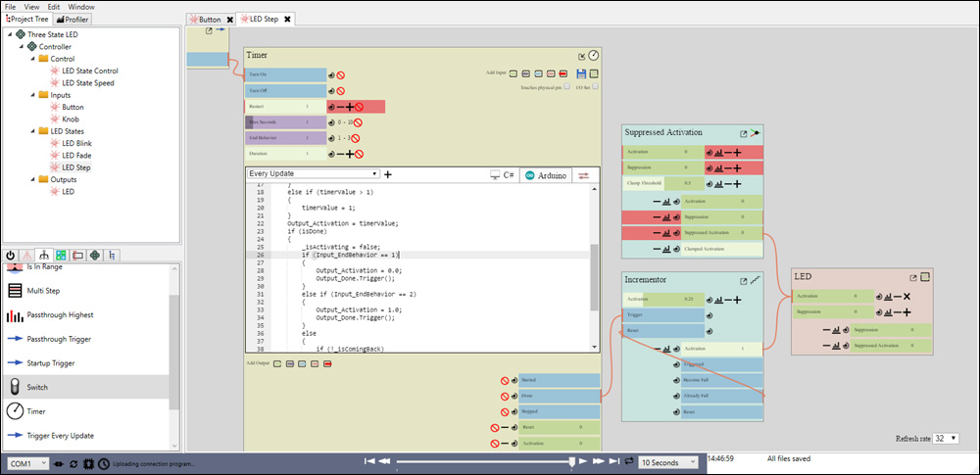Viewport: 980px width, 475px height.
Task: Click the swap arrows icon next to Arduino
Action: (584, 174)
